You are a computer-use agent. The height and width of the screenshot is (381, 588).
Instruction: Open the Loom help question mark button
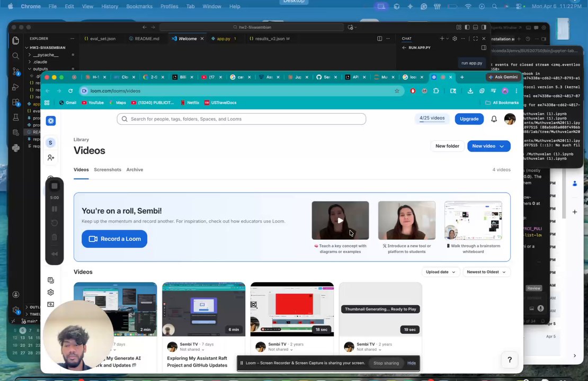point(509,360)
